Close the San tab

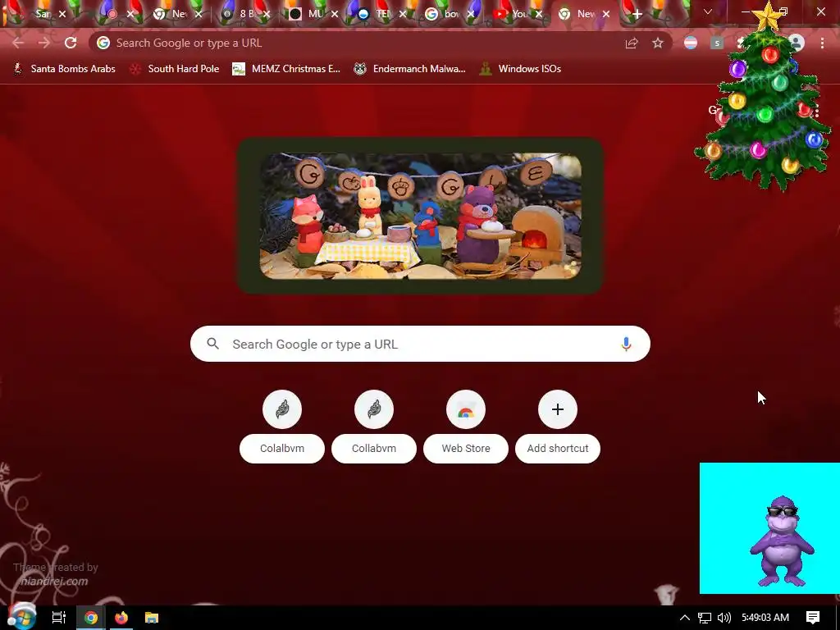pos(62,14)
